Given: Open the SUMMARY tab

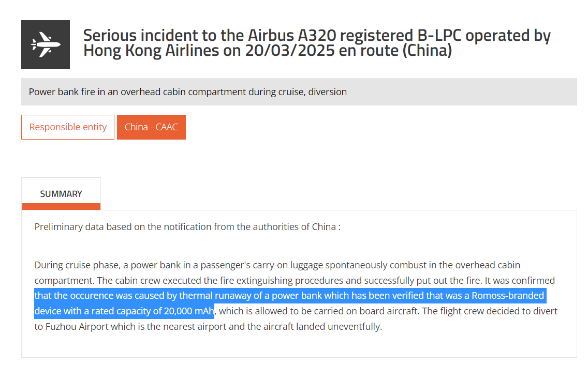Looking at the screenshot, I should pyautogui.click(x=61, y=193).
